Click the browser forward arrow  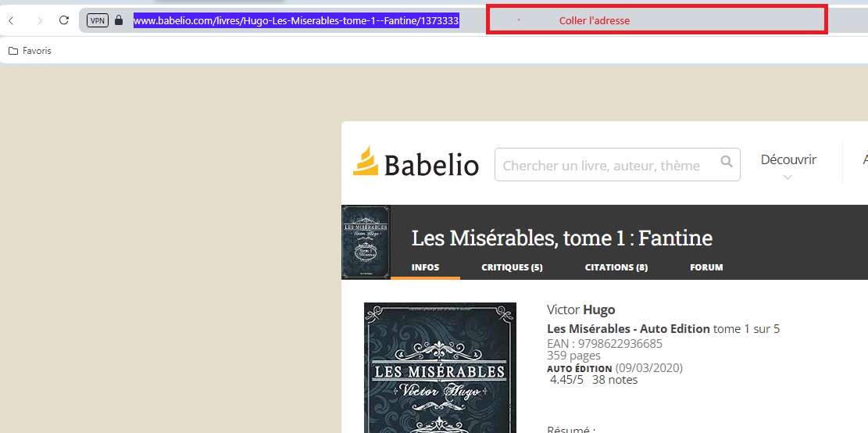(39, 20)
